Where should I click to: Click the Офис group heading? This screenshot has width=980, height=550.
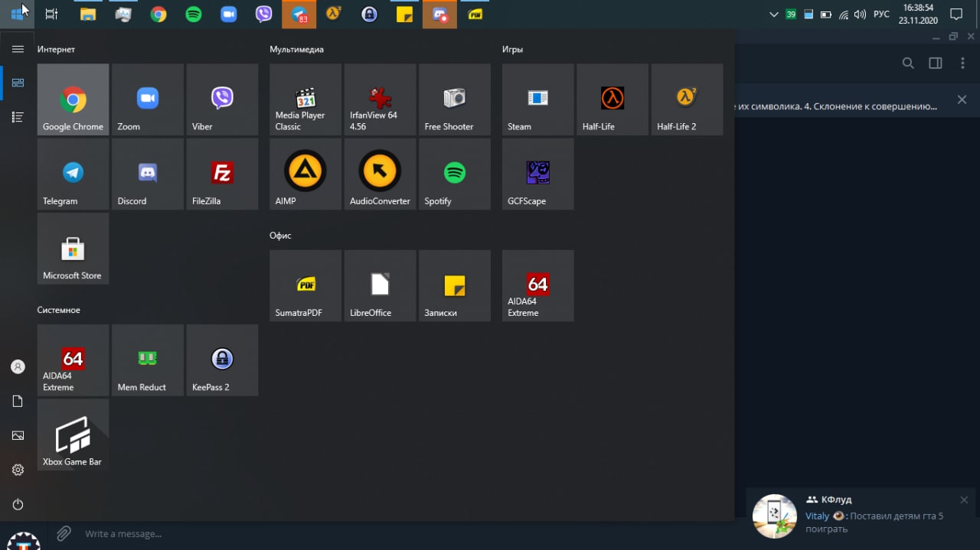[x=280, y=236]
